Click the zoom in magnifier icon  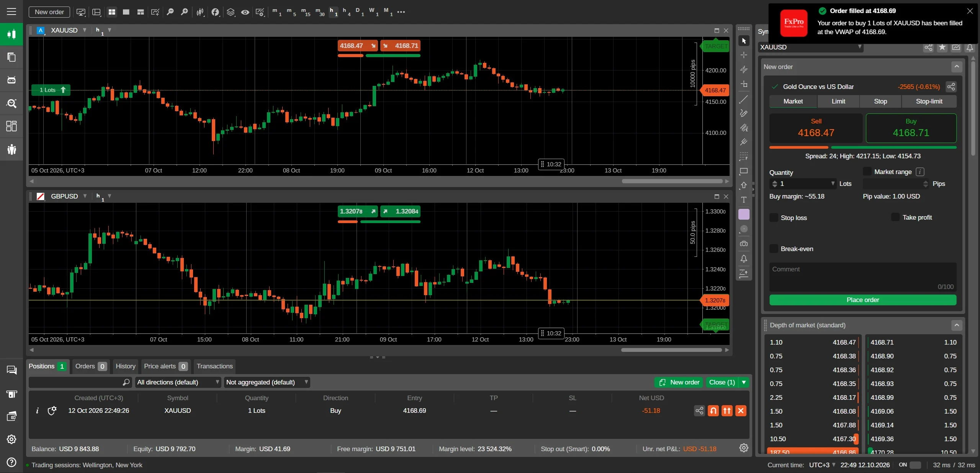pos(184,12)
